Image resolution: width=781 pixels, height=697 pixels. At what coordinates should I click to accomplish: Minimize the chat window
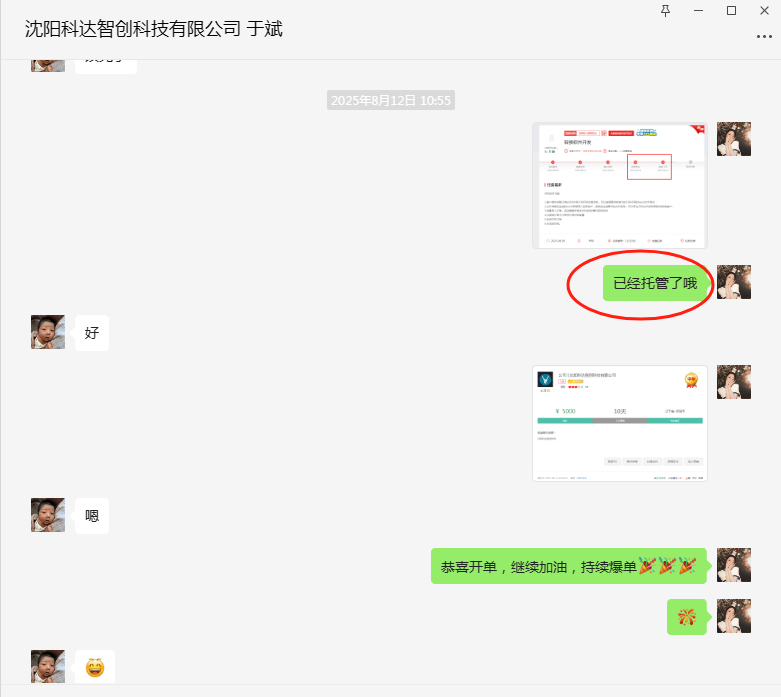coord(699,10)
